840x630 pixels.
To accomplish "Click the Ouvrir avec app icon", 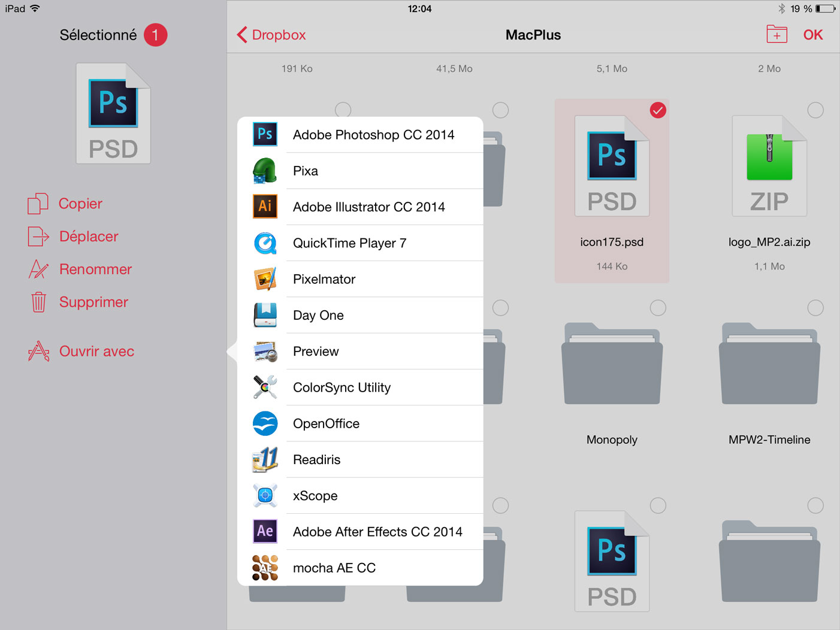I will pyautogui.click(x=38, y=351).
